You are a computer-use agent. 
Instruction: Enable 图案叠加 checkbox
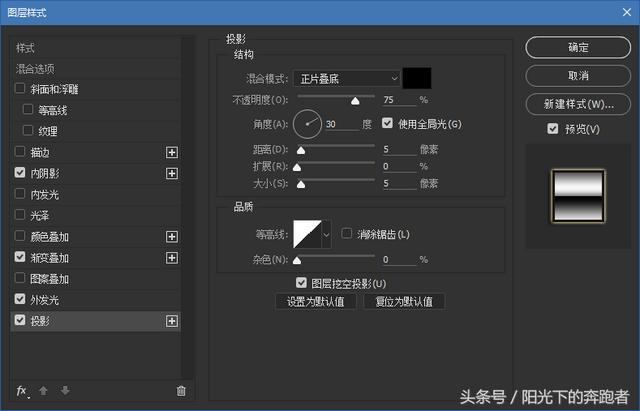click(20, 278)
